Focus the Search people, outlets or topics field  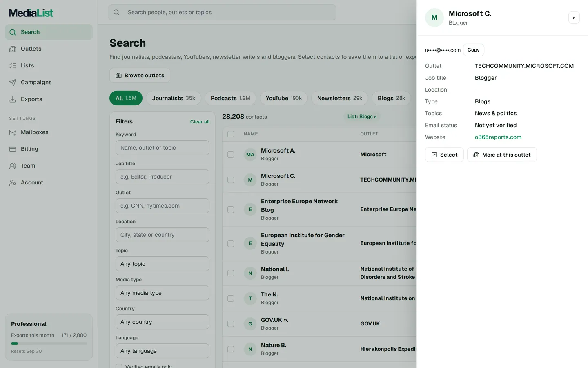tap(222, 12)
